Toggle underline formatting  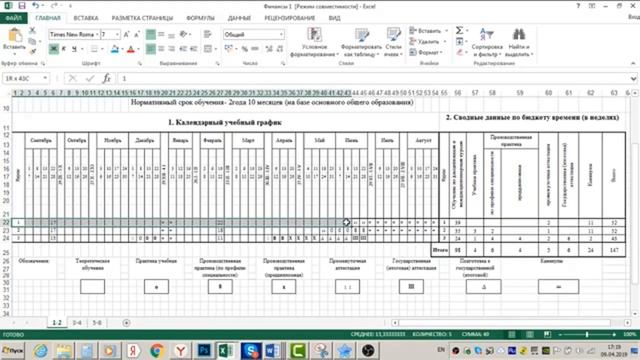(x=74, y=49)
